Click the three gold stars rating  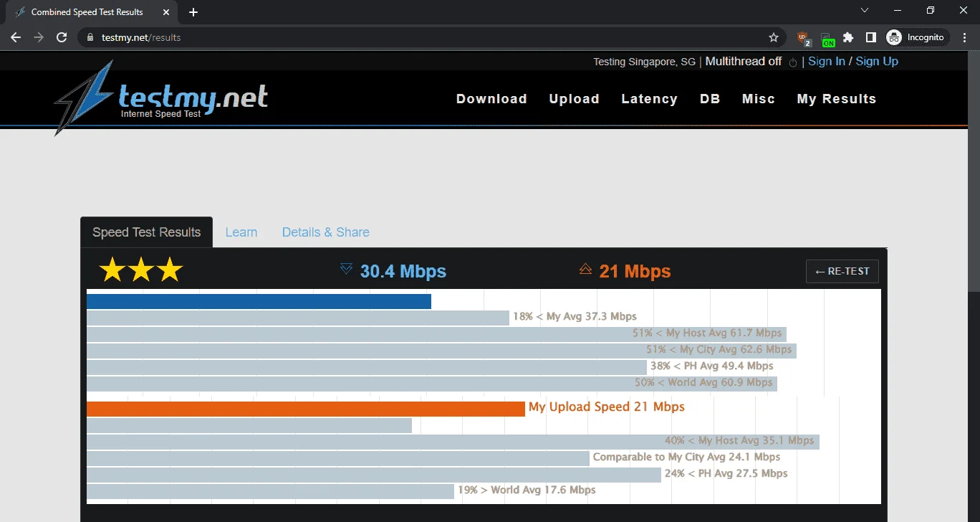coord(141,270)
